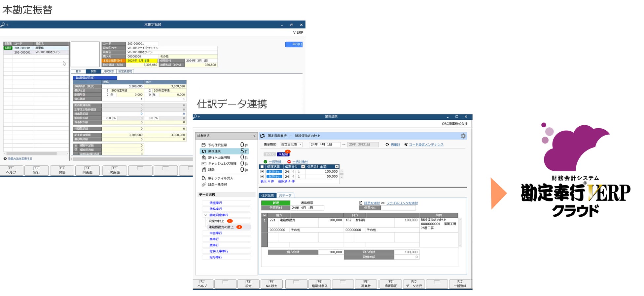
Task: Collapse the 対象選択 panel with the chevron
Action: [254, 136]
